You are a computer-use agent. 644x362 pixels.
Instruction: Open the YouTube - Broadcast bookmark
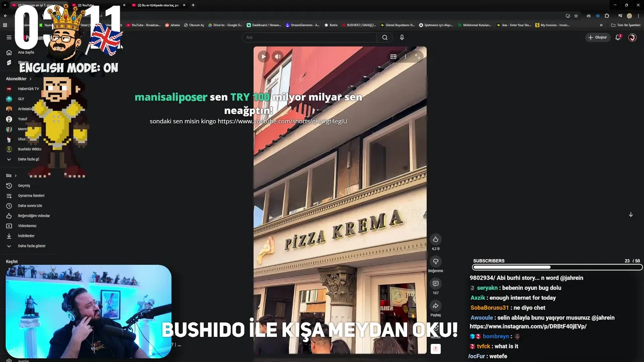click(x=143, y=25)
